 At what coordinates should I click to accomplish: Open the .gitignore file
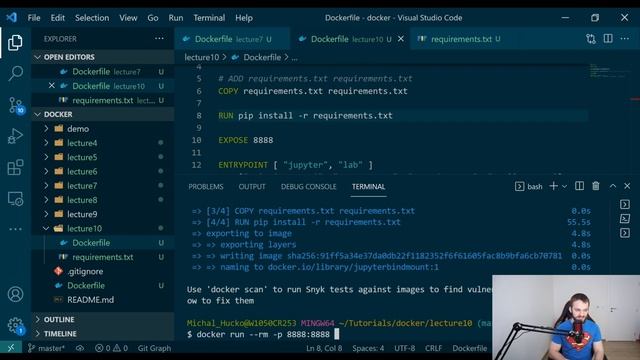[x=103, y=271]
